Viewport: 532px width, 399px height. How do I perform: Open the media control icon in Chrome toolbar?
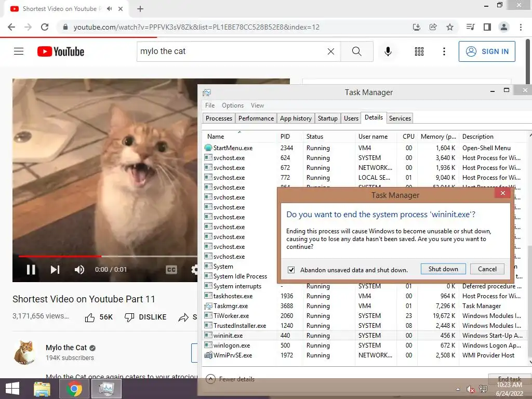(x=470, y=27)
